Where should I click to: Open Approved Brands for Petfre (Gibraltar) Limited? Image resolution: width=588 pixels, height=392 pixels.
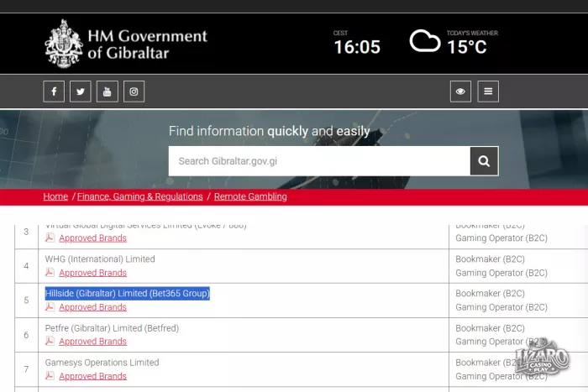pos(92,342)
